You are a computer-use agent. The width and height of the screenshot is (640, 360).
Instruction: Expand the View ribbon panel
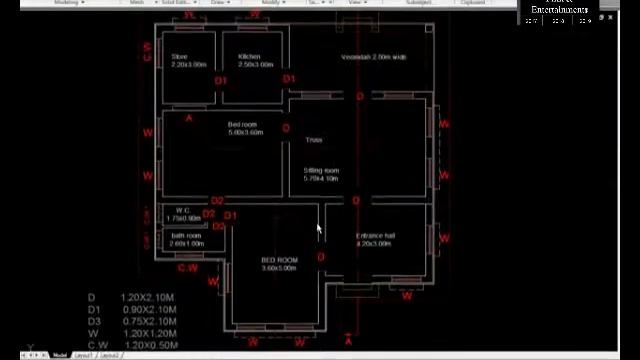coord(358,2)
